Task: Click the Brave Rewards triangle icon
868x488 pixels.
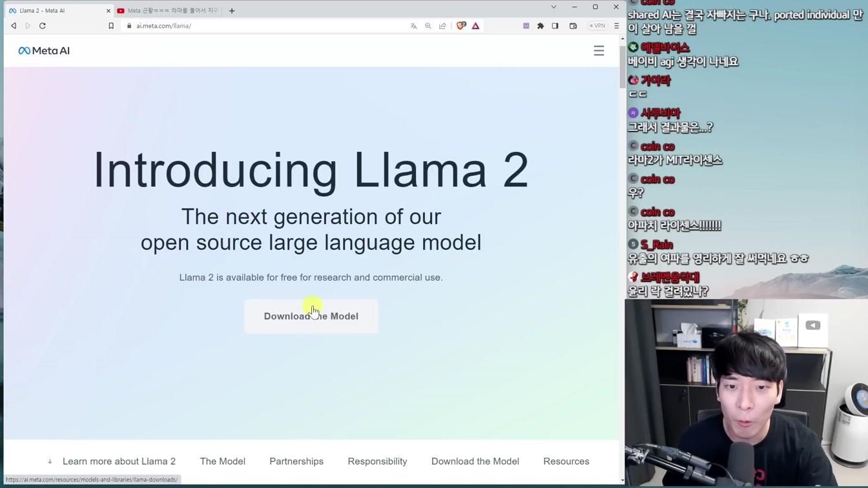Action: (475, 26)
